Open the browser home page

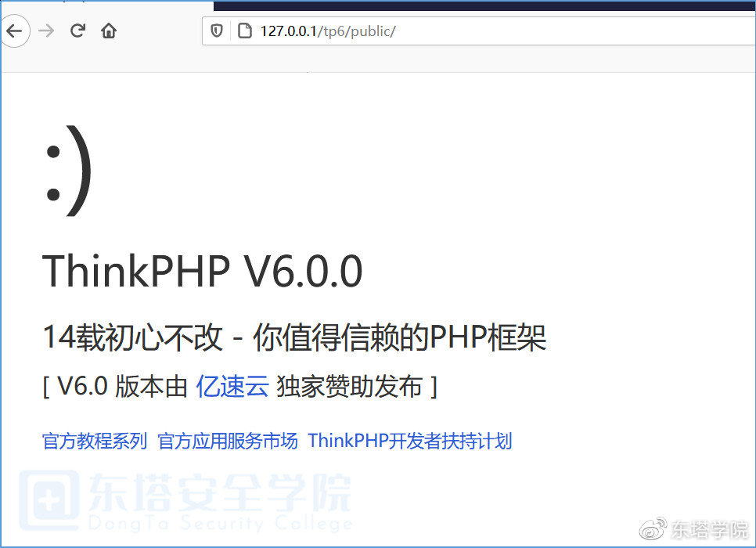coord(109,31)
